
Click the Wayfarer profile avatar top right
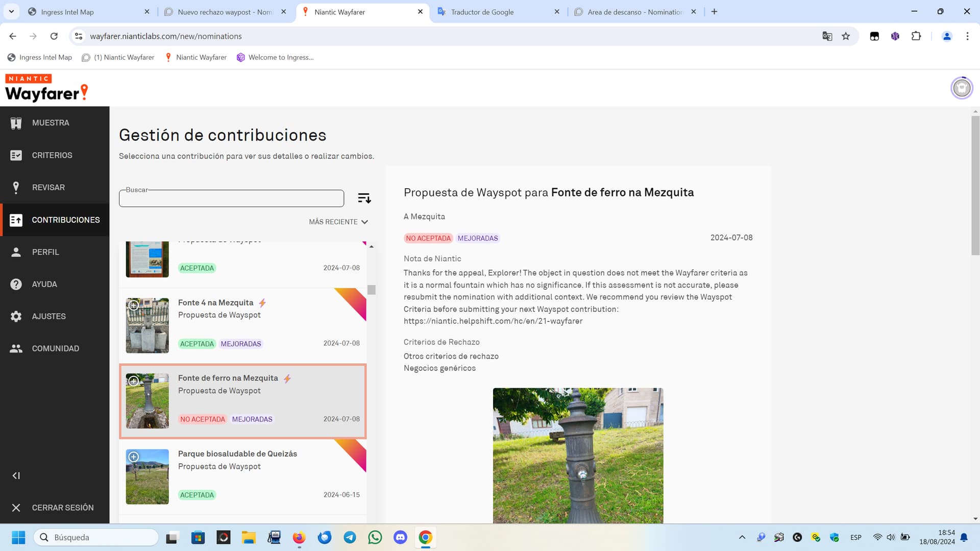[x=961, y=88]
